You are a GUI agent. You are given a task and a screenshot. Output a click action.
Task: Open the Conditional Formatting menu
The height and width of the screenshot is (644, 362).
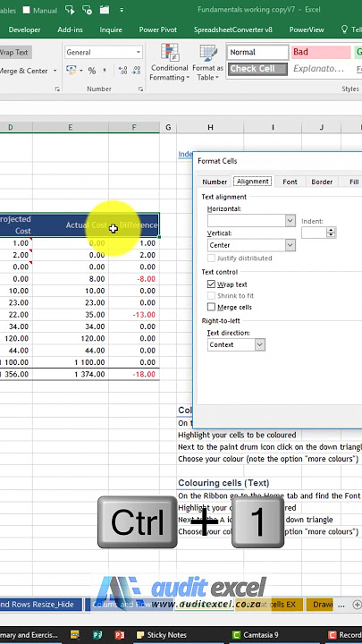169,62
